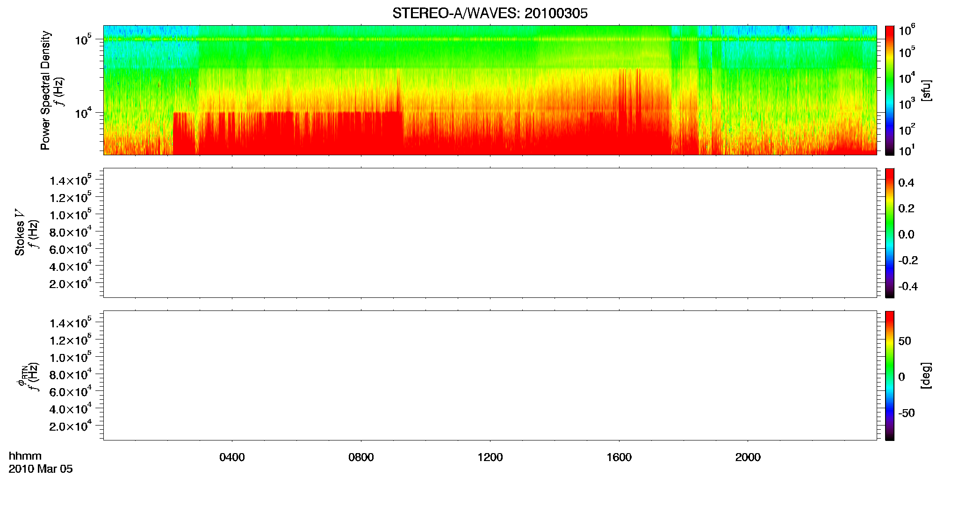Viewport: 980px width, 505px height.
Task: Click the empty Stokes V plot panel
Action: click(x=490, y=233)
